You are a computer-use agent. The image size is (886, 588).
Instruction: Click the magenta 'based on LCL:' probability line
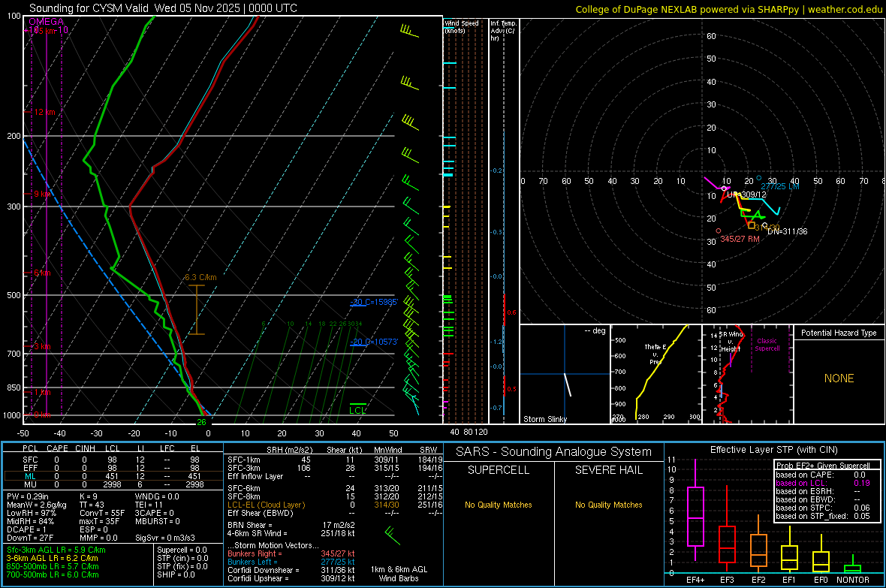tap(823, 483)
